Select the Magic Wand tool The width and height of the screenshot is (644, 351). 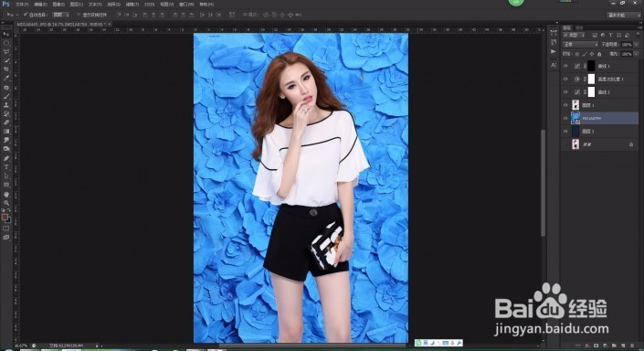[6, 61]
